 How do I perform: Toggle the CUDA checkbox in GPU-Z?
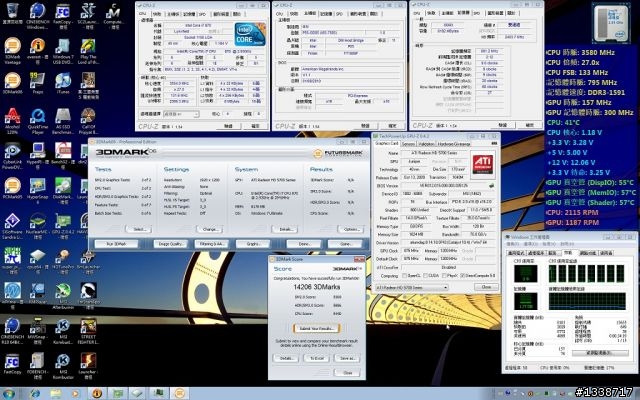coord(426,276)
